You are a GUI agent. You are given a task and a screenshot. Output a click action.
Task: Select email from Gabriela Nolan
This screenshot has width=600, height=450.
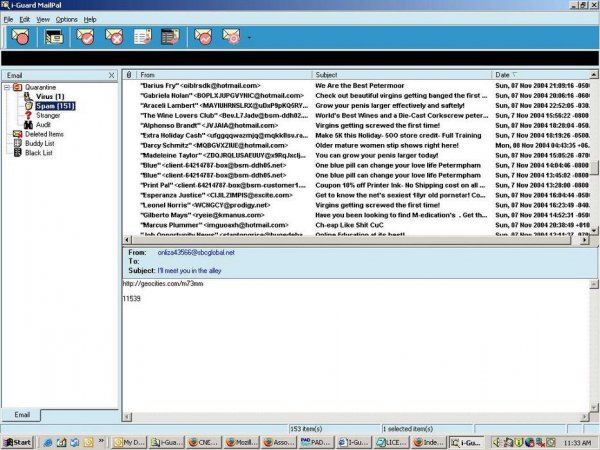pyautogui.click(x=357, y=96)
